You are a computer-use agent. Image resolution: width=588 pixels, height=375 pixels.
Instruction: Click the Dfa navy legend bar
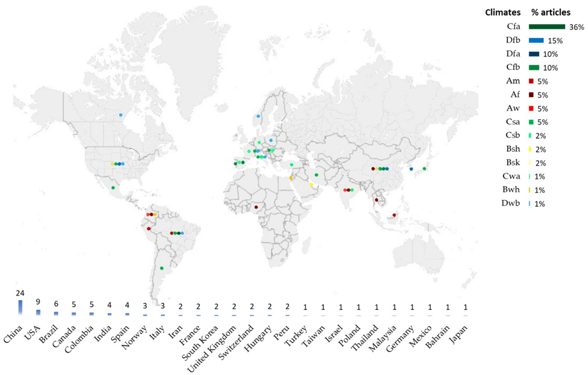click(x=534, y=54)
